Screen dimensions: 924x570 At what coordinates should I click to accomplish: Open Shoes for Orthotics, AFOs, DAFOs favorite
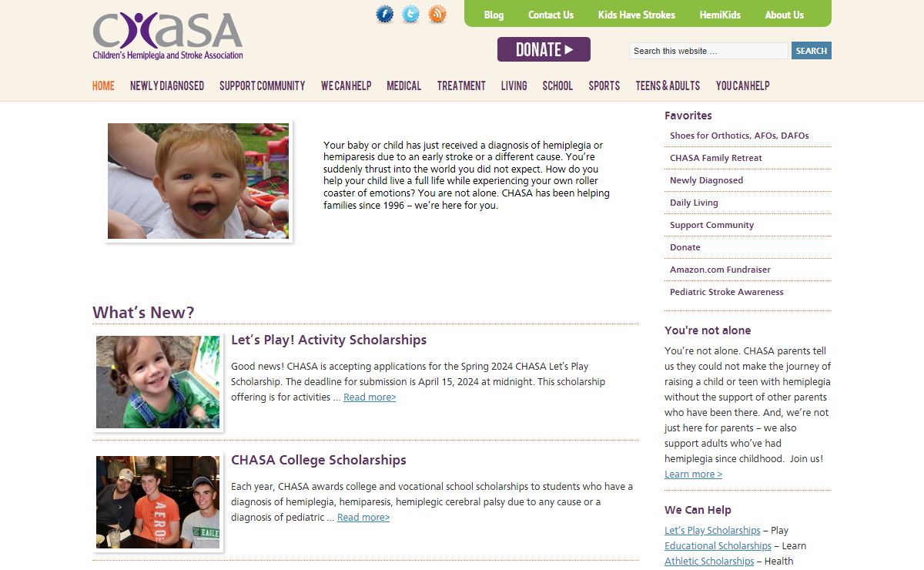[739, 136]
